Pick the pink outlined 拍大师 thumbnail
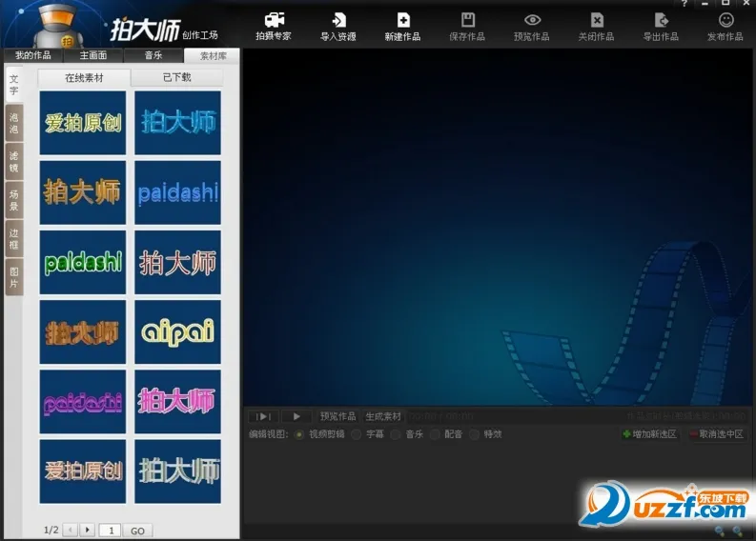 (177, 262)
